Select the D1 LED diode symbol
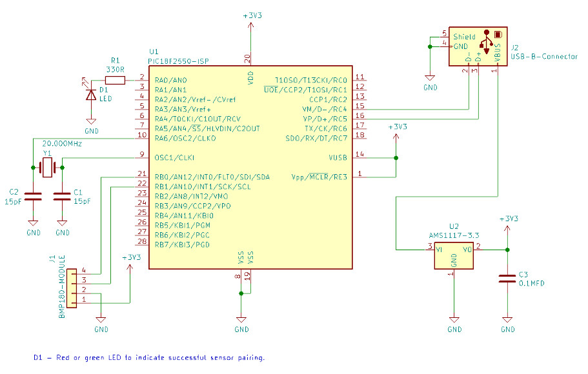 coord(91,95)
